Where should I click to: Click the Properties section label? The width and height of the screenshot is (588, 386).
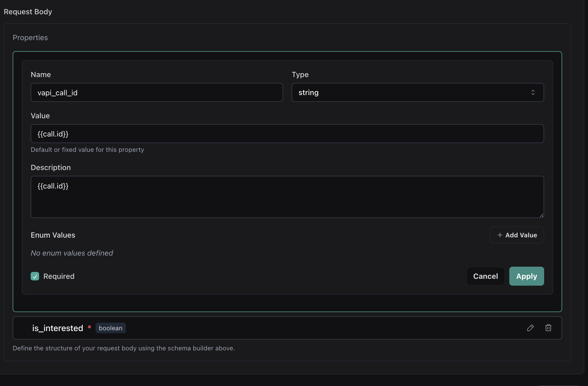[30, 37]
